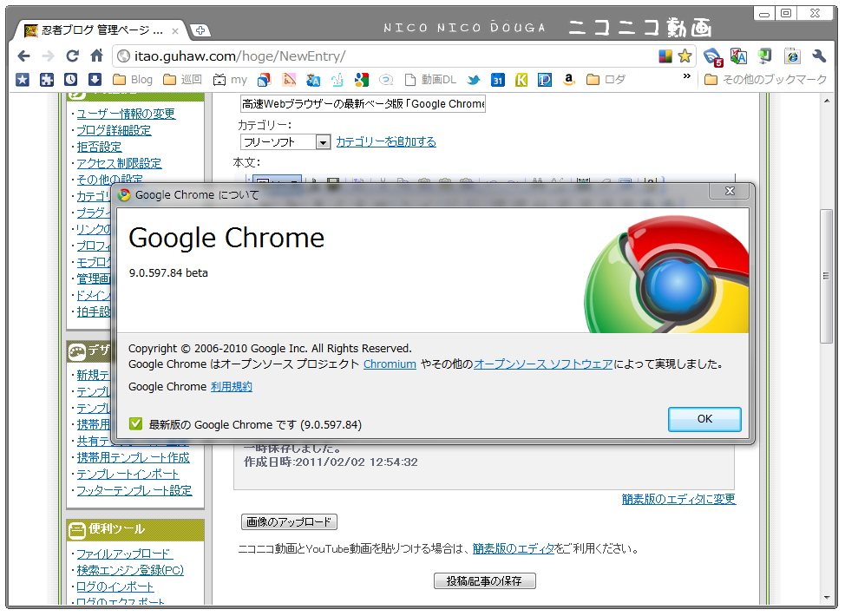Open アクセス制限設定 in the sidebar
845x616 pixels.
click(119, 163)
